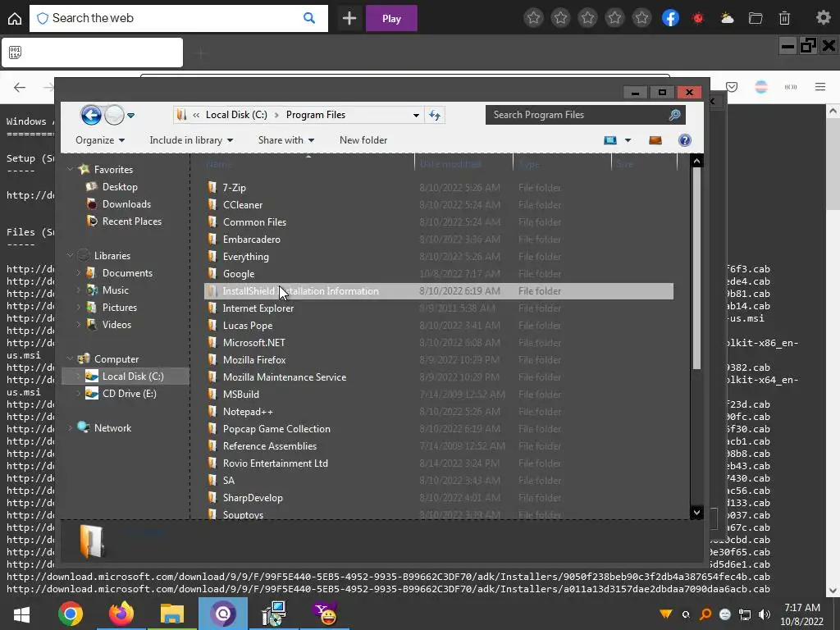Viewport: 840px width, 630px height.
Task: Open Yahoo Messenger taskbar icon
Action: [x=325, y=614]
